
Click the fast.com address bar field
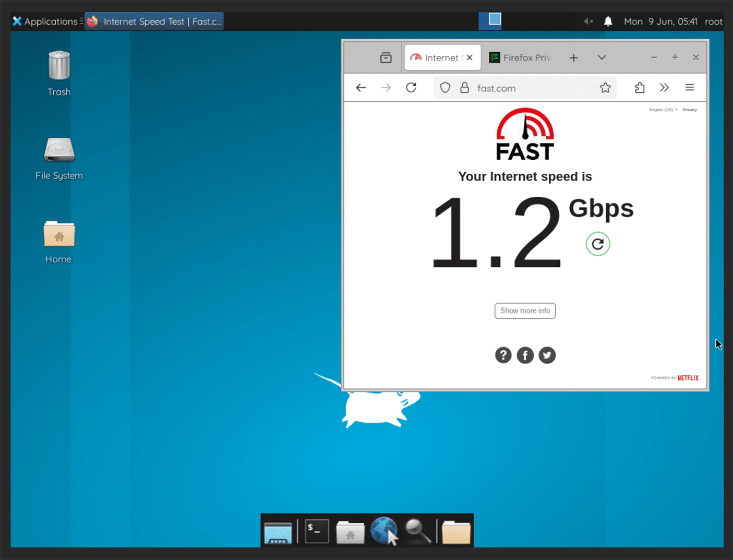(532, 88)
